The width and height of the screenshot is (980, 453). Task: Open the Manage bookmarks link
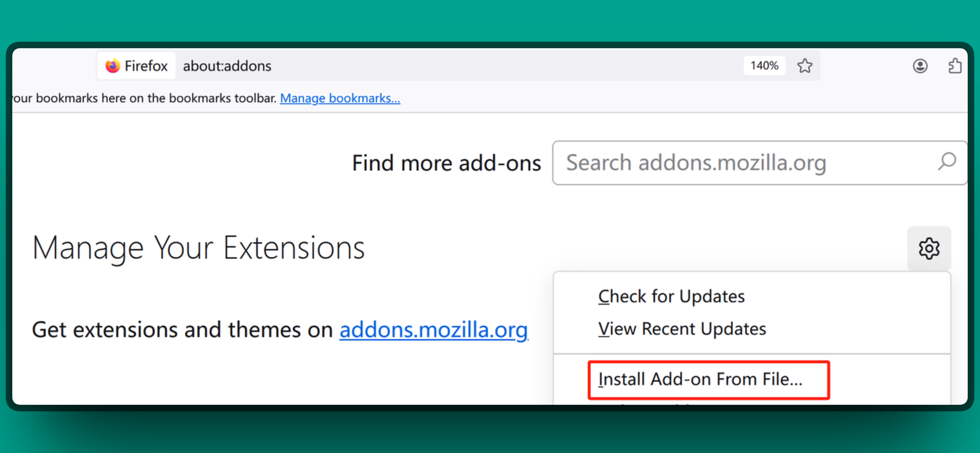coord(340,98)
